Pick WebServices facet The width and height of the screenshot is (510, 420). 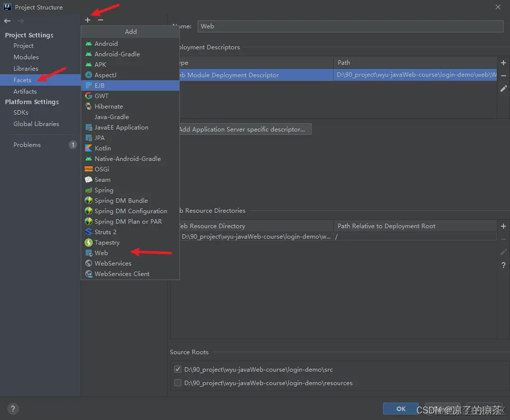coord(130,263)
